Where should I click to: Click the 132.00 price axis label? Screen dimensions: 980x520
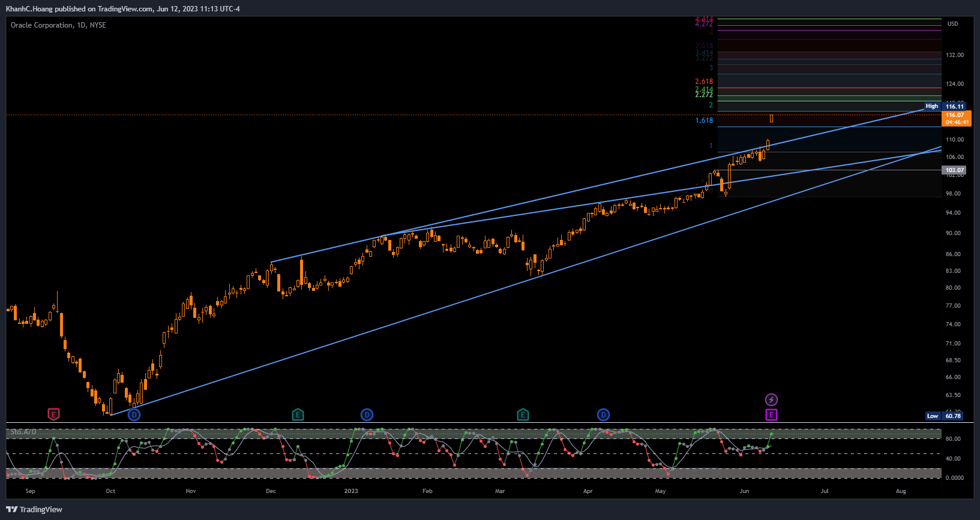[x=955, y=55]
